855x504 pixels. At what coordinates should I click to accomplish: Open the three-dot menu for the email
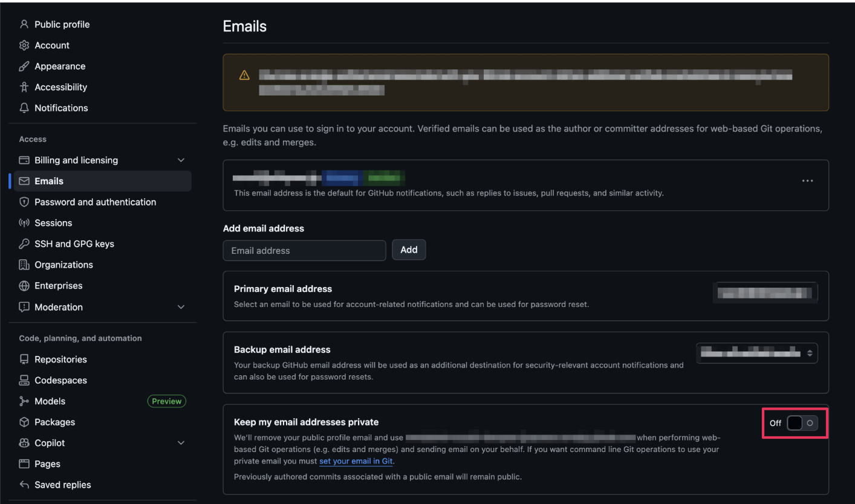(807, 181)
